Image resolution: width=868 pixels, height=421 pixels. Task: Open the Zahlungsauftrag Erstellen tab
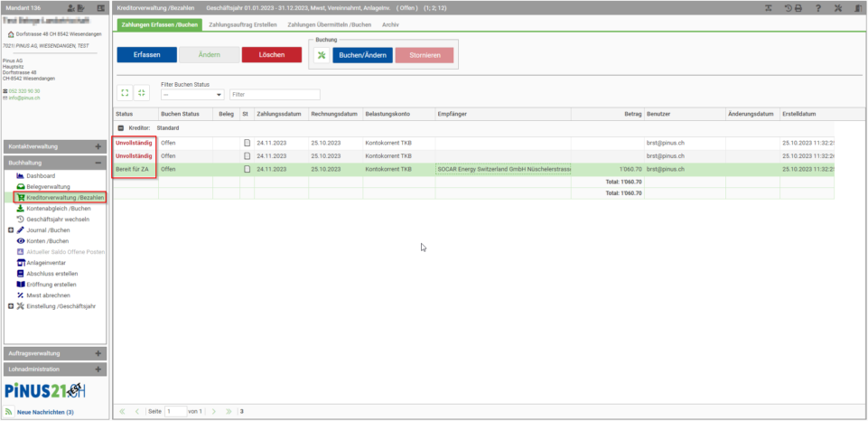pyautogui.click(x=242, y=25)
